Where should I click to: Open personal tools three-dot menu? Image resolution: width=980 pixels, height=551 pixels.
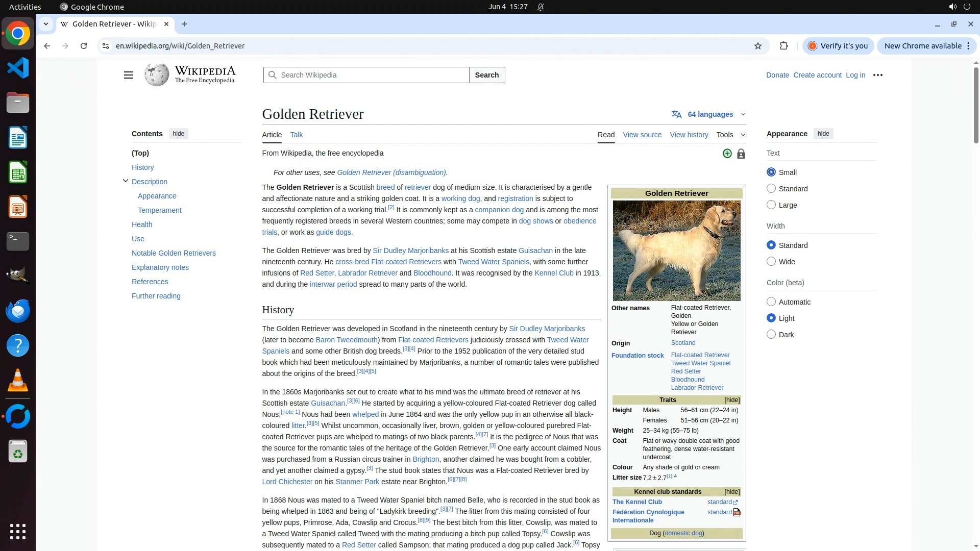pyautogui.click(x=878, y=75)
